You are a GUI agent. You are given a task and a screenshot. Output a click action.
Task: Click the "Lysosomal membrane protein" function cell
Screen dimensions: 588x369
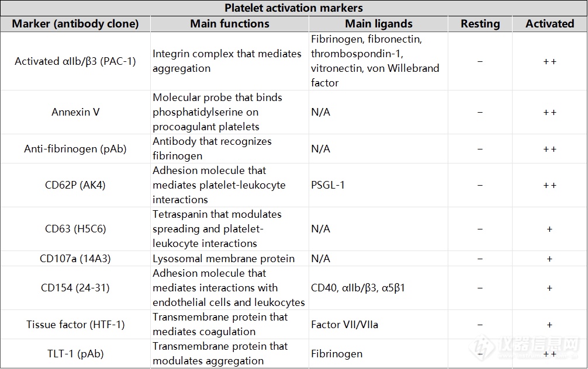pyautogui.click(x=224, y=259)
